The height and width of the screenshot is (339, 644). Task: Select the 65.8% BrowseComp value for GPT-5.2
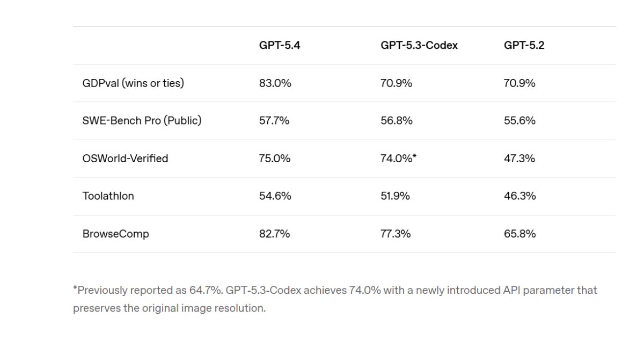(519, 234)
